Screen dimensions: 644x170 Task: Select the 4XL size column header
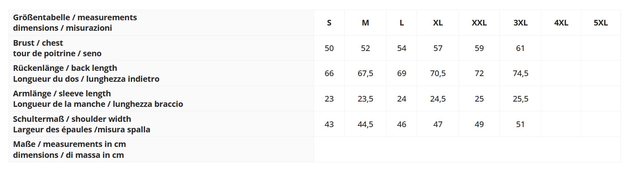(561, 23)
